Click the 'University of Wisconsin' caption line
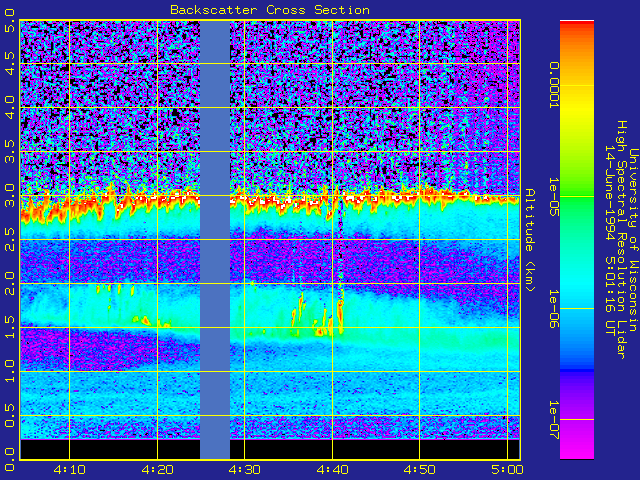The height and width of the screenshot is (480, 640). pos(633,240)
